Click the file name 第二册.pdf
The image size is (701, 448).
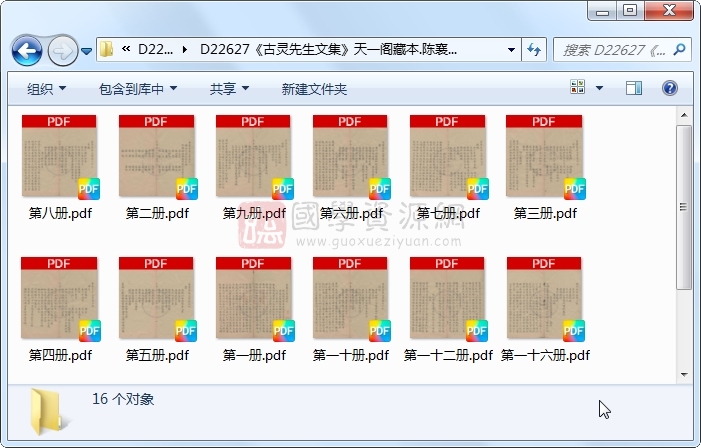pos(157,213)
